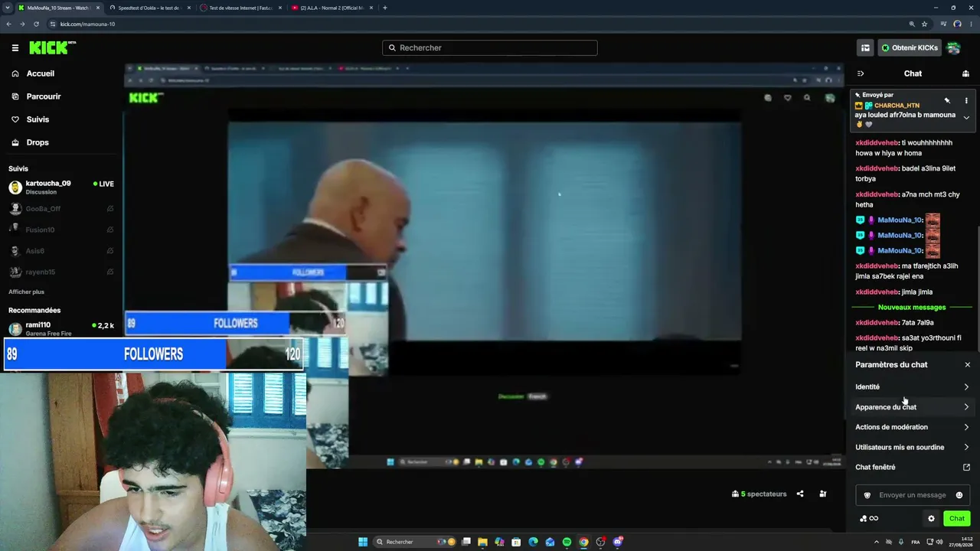The width and height of the screenshot is (980, 551).
Task: Open Spotify from taskbar
Action: click(x=567, y=542)
